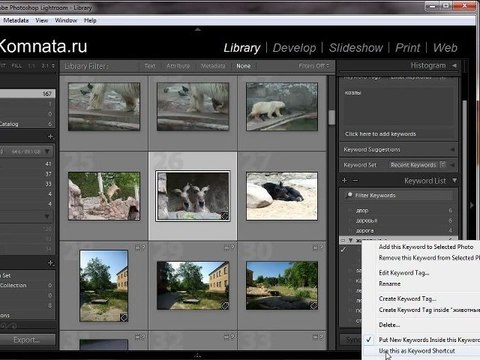
Task: Switch to the Print module
Action: [x=408, y=48]
